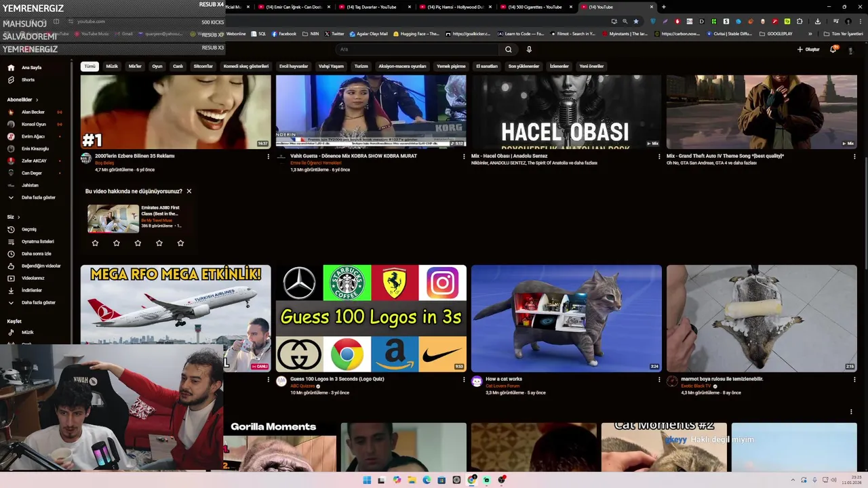
Task: Open Ana Sayfa home icon in sidebar
Action: click(11, 68)
